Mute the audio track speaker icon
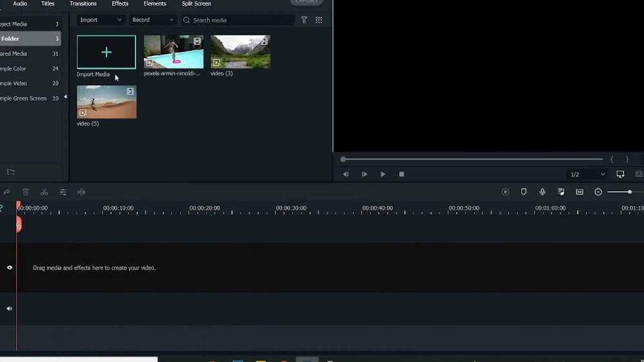This screenshot has width=644, height=362. [x=10, y=309]
